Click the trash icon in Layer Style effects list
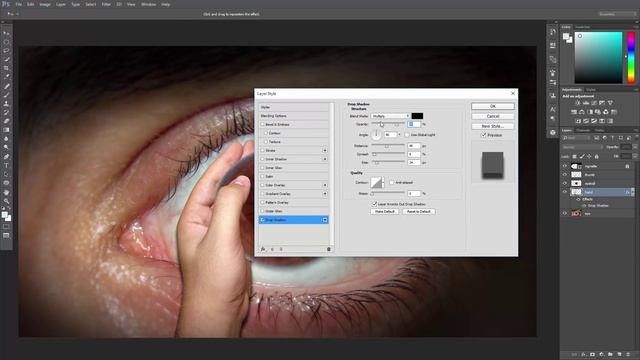 (x=329, y=249)
